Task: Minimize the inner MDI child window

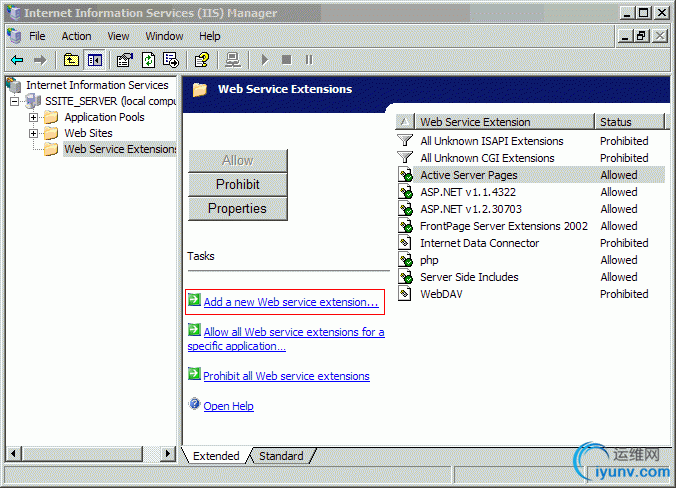Action: click(x=626, y=36)
